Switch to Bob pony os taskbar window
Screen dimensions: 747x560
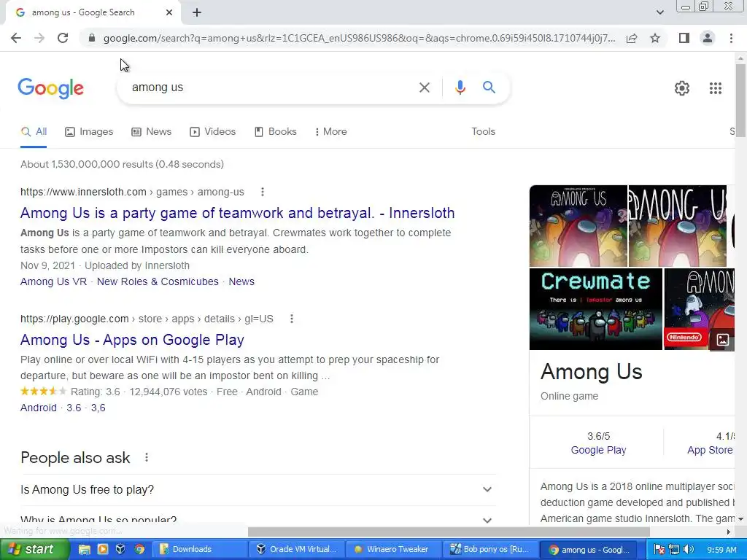(x=490, y=550)
